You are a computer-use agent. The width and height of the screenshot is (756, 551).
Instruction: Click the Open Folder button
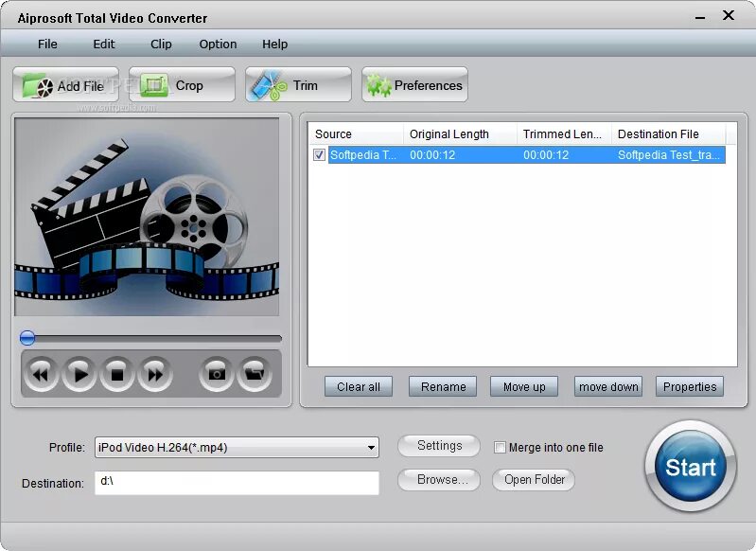534,480
